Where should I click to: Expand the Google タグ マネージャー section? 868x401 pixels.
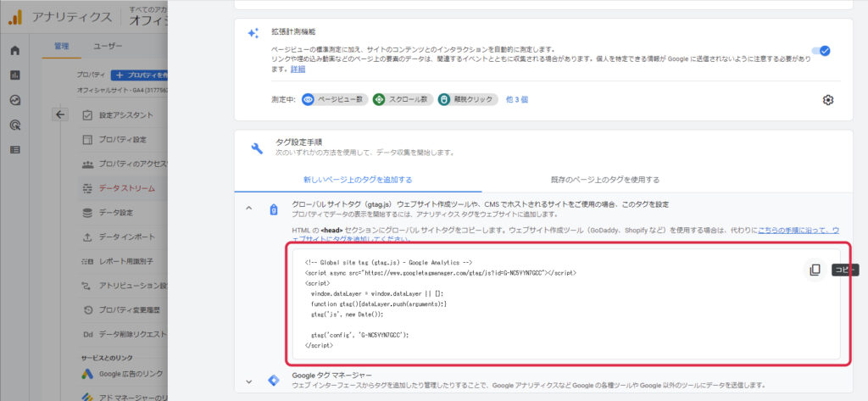pyautogui.click(x=248, y=381)
